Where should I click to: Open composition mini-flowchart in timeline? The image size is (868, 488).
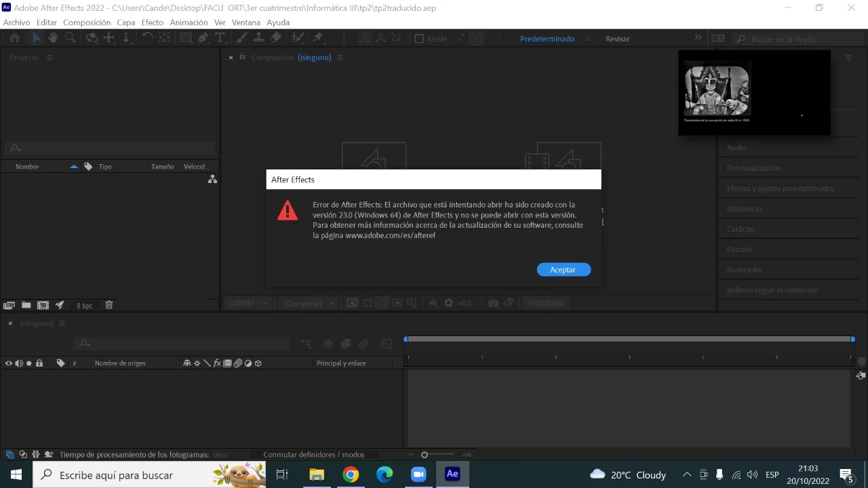(x=306, y=344)
